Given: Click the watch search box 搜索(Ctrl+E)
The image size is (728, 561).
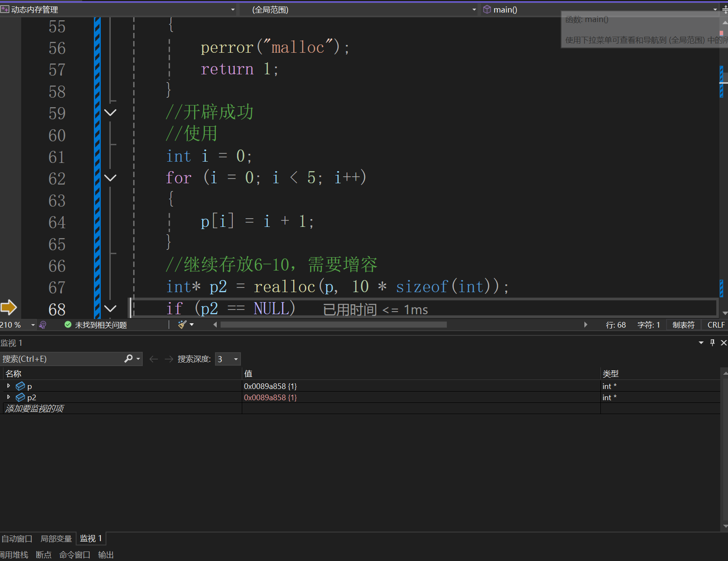Looking at the screenshot, I should click(x=62, y=359).
